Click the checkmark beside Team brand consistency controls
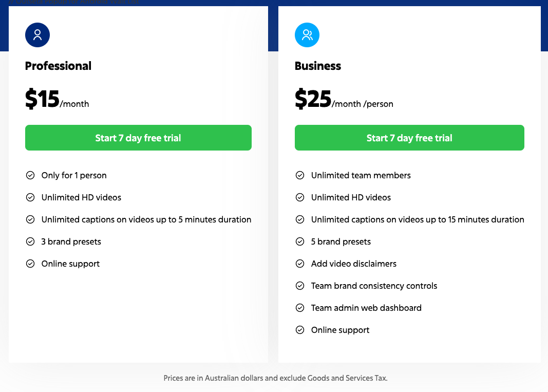 (x=299, y=286)
